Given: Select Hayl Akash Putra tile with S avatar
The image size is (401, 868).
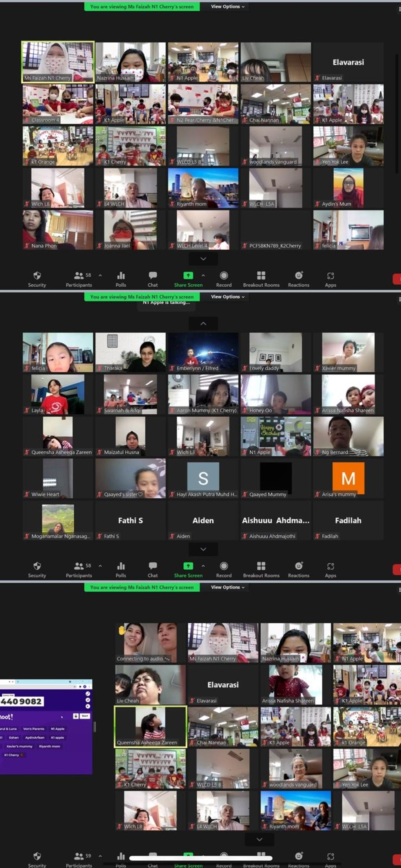Looking at the screenshot, I should [x=203, y=478].
